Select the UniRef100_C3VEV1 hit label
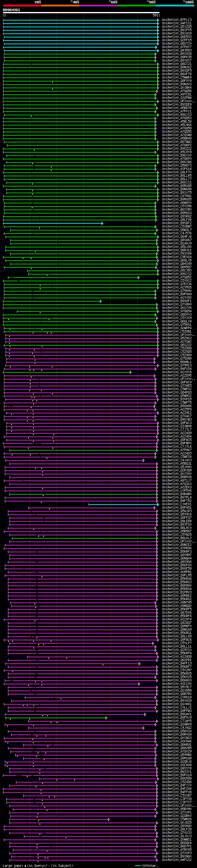This screenshot has width=197, height=868. click(x=177, y=504)
